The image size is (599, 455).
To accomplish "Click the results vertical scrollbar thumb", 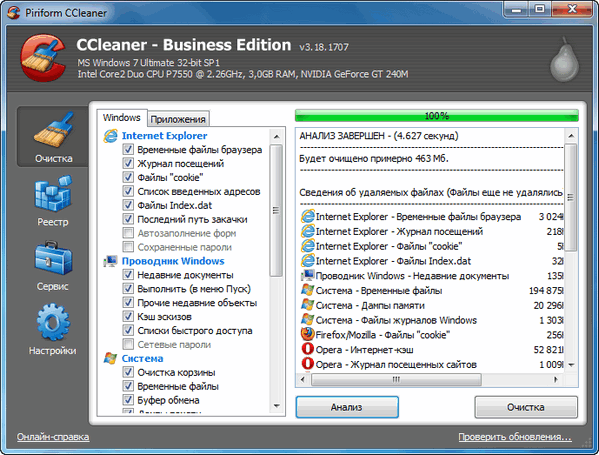I will [x=571, y=197].
